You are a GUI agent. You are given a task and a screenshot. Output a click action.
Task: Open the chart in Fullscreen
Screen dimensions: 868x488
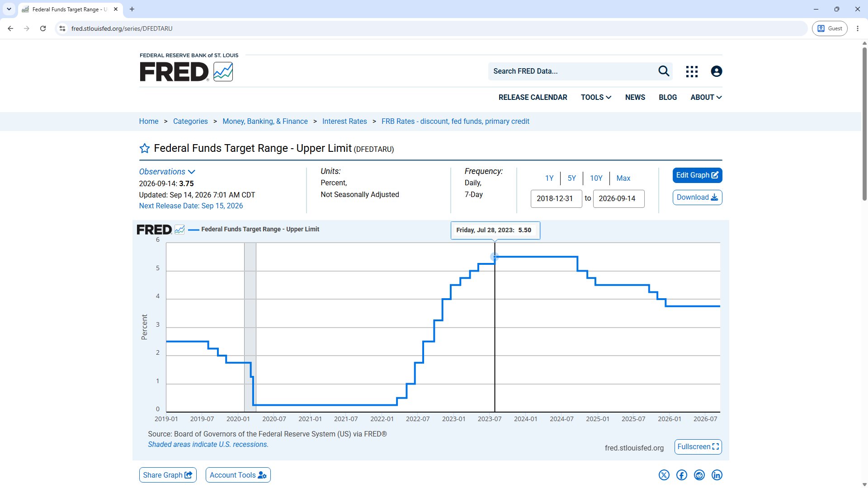698,447
